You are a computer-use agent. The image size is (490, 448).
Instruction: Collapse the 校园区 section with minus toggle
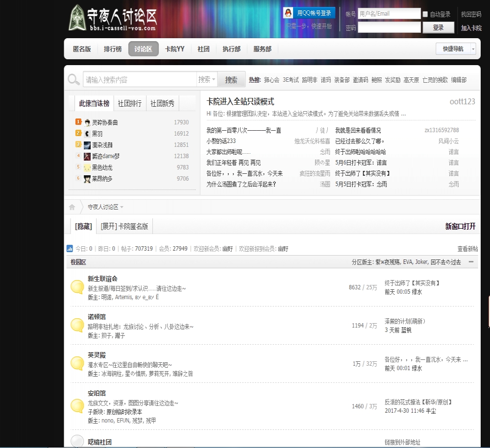pos(471,262)
